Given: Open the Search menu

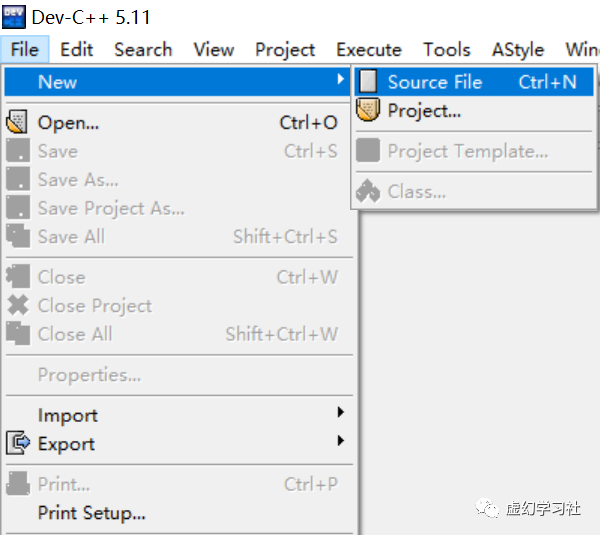Looking at the screenshot, I should click(x=143, y=49).
